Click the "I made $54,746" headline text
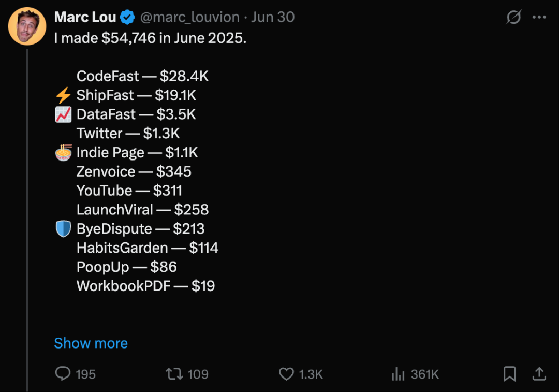 tap(150, 38)
